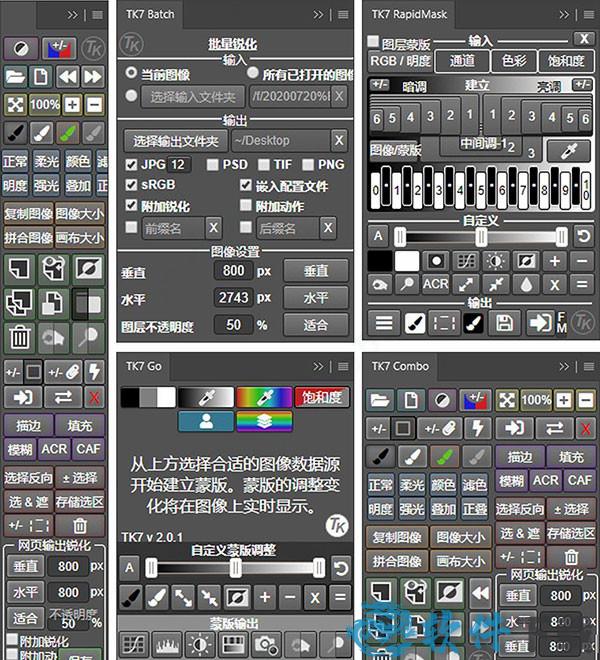Select the black brush icon in left panel
This screenshot has width=600, height=660.
click(16, 134)
